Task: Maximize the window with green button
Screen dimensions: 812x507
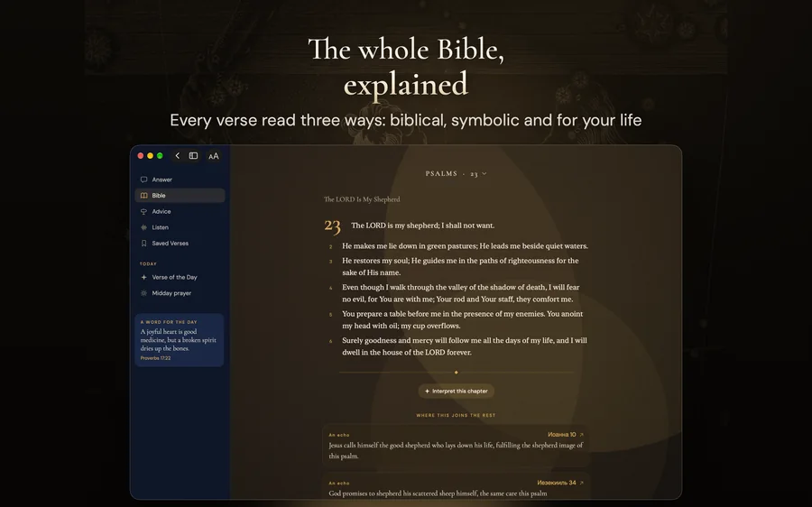Action: point(160,156)
